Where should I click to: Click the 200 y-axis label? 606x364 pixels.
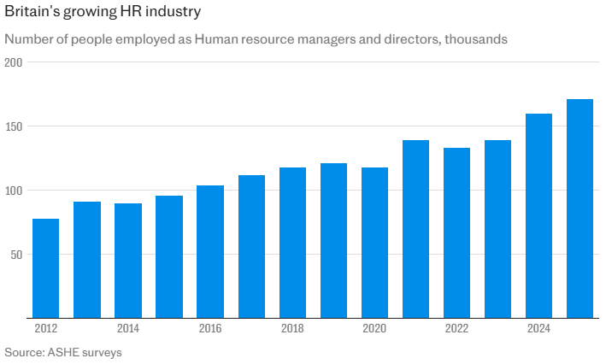tap(14, 62)
